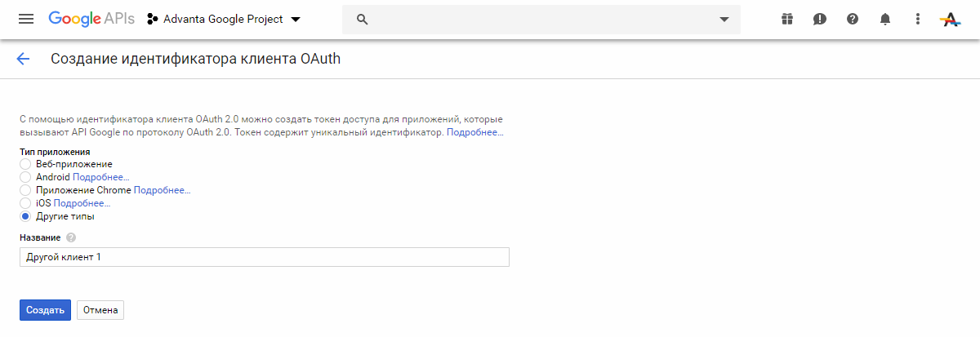
Task: Select the iOS radio button
Action: pyautogui.click(x=25, y=203)
